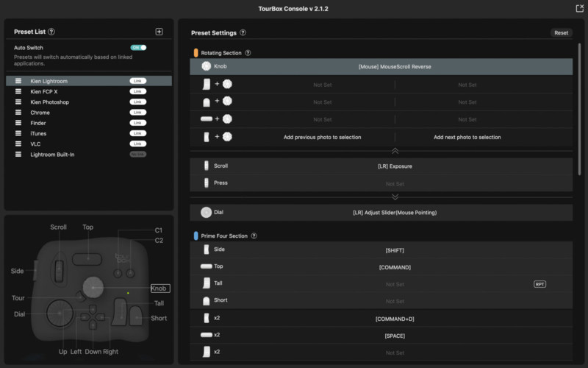Click the Rotating Section help icon
The width and height of the screenshot is (588, 368).
pyautogui.click(x=248, y=53)
